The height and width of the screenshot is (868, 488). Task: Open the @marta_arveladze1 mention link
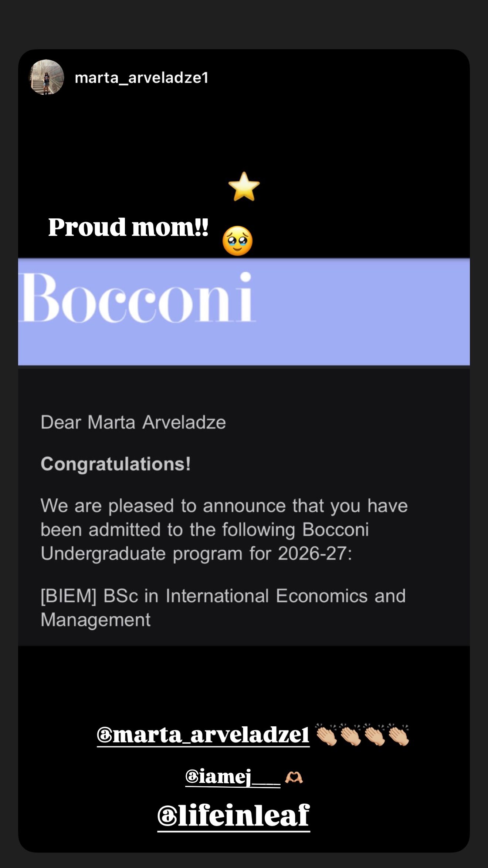pos(203,735)
